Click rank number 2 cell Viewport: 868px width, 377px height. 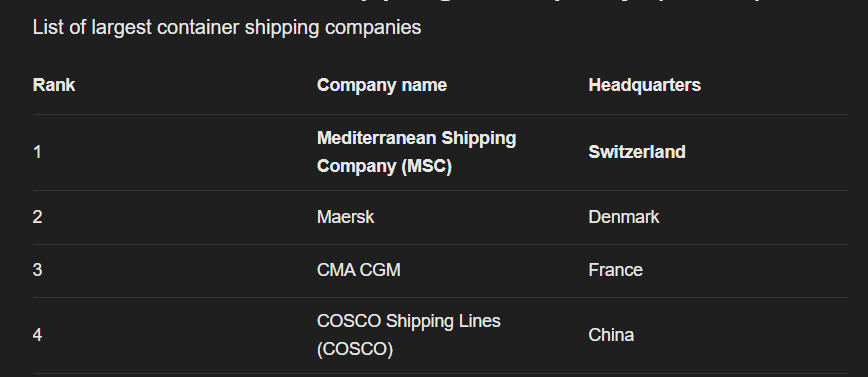(x=37, y=217)
